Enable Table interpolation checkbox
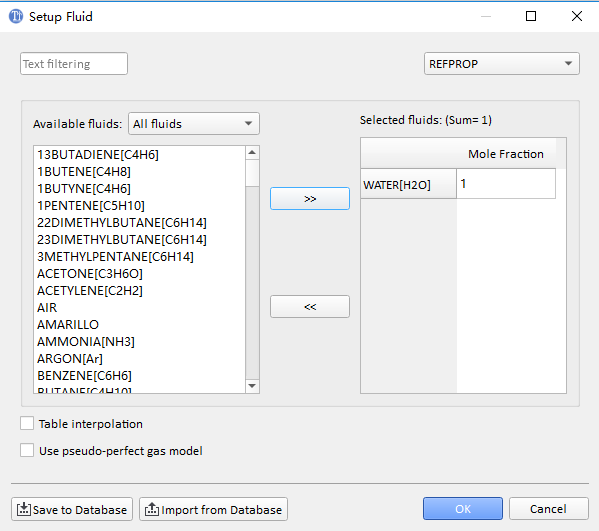The width and height of the screenshot is (599, 531). [x=27, y=423]
